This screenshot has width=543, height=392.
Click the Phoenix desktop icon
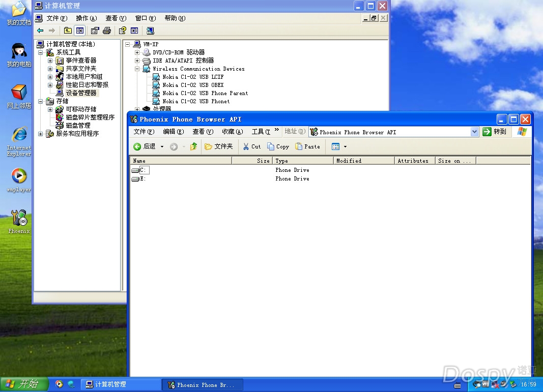[19, 222]
